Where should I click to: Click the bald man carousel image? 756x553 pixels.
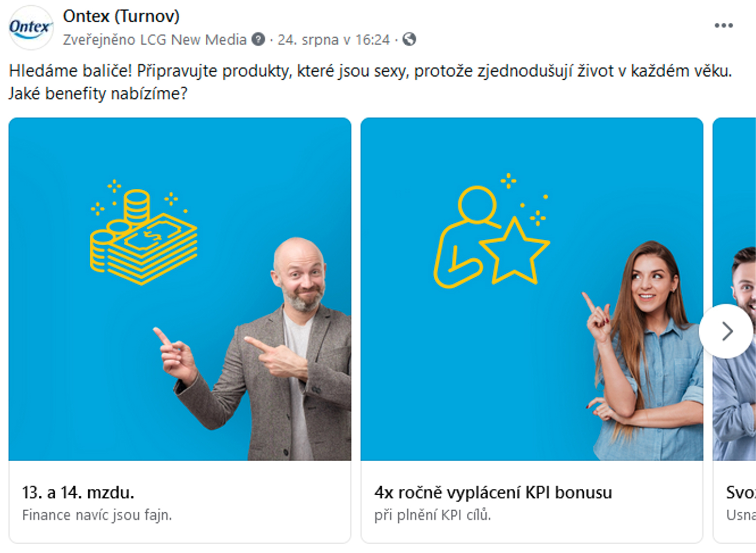180,289
